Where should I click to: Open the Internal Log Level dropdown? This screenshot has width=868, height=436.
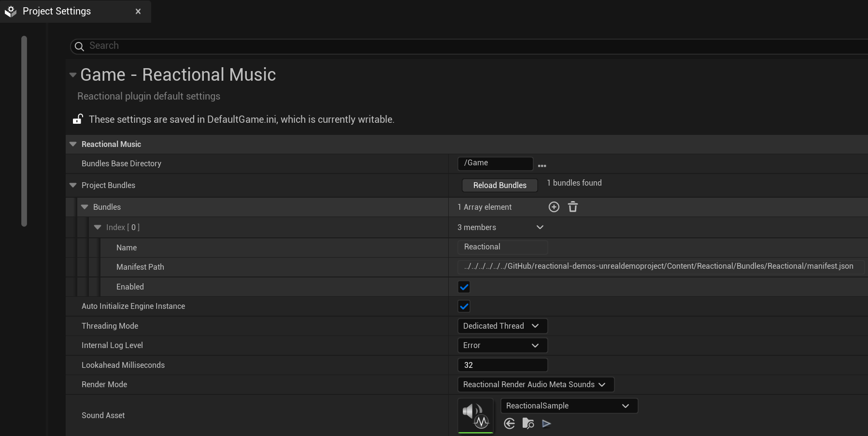click(502, 345)
